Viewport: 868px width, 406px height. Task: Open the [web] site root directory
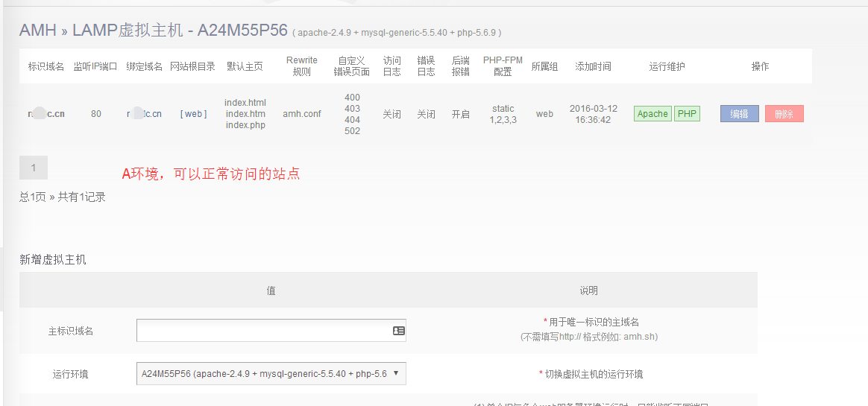[193, 114]
